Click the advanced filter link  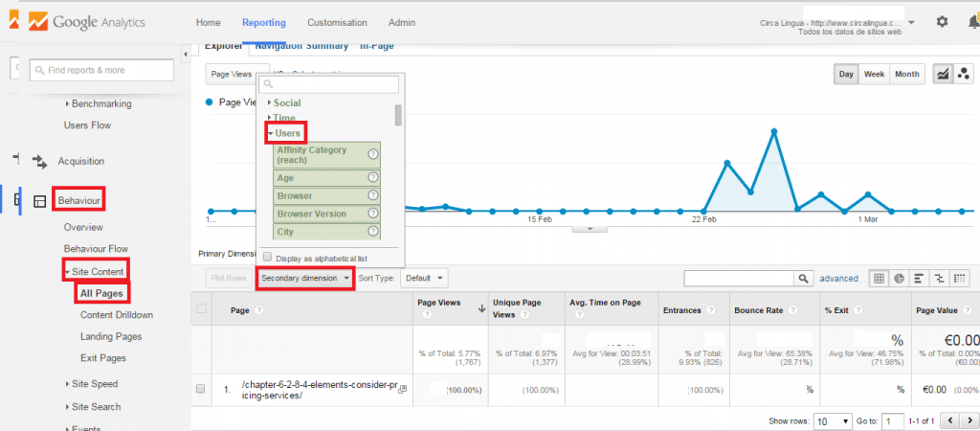838,279
